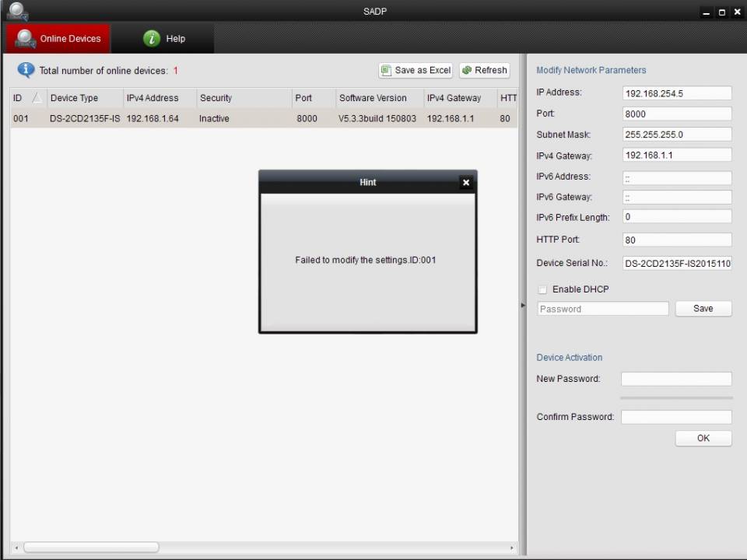Click the blue info icon beside device count

pos(26,71)
